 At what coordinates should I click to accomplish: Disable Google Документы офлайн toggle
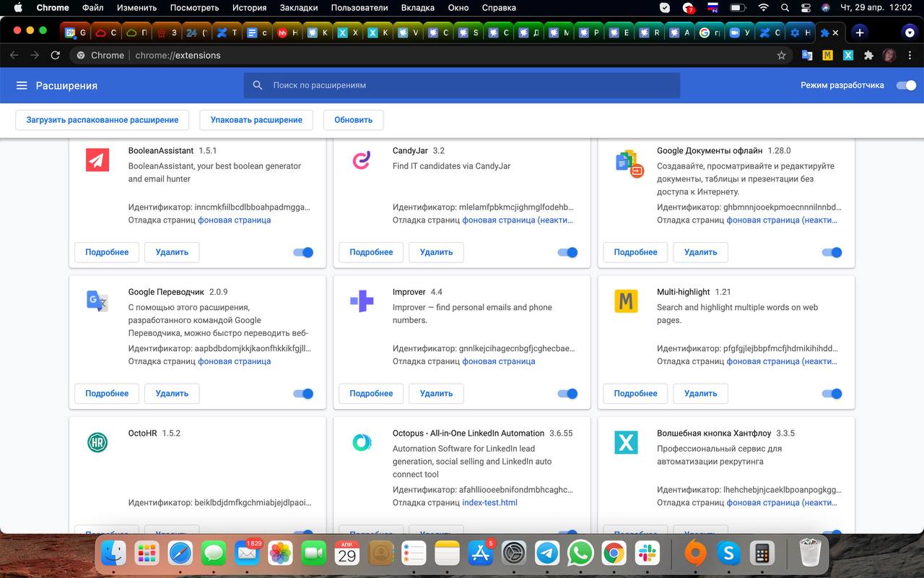[x=832, y=252]
